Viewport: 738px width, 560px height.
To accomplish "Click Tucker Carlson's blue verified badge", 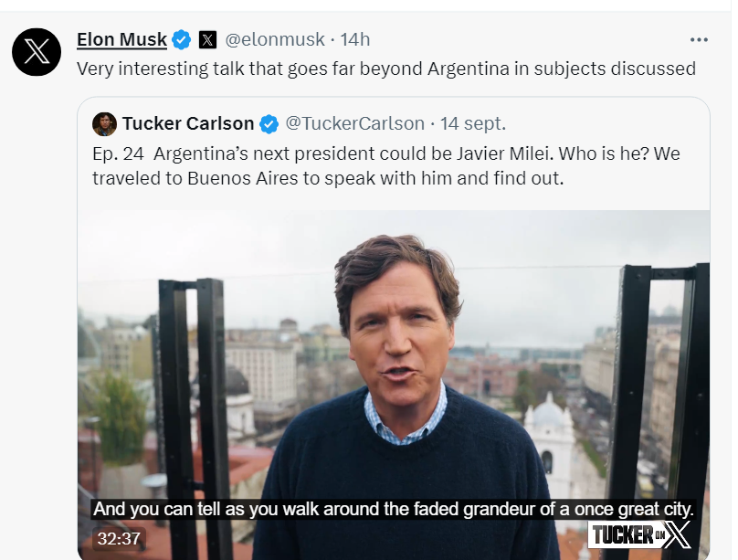I will pyautogui.click(x=269, y=123).
